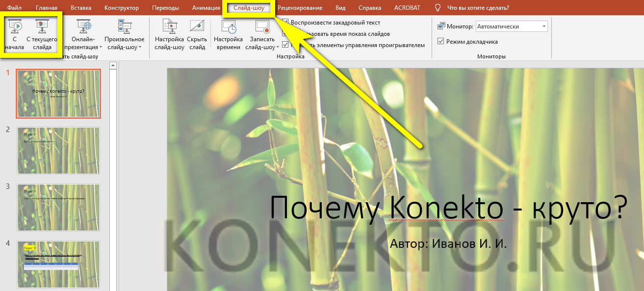Click thumbnail panel scroll up arrow
Screen dimensions: 644x291
point(113,65)
